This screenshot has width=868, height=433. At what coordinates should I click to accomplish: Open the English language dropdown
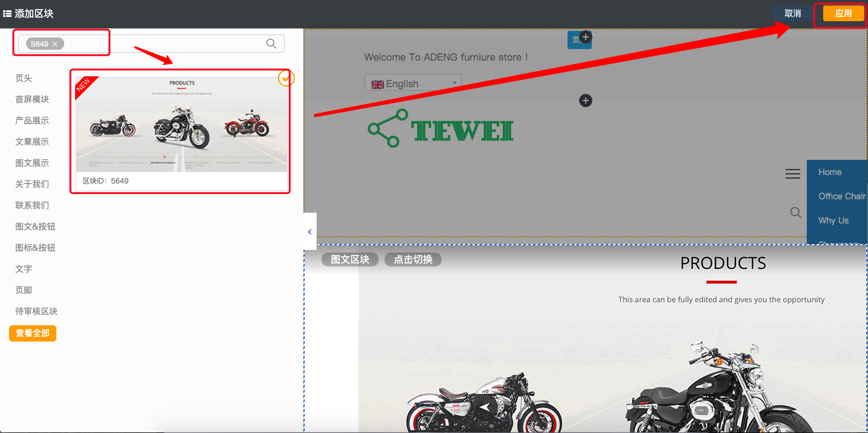[412, 84]
